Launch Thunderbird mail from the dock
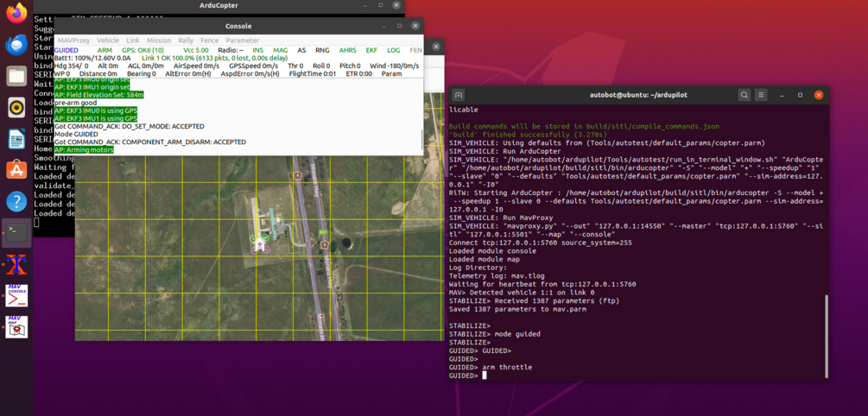This screenshot has width=868, height=416. coord(16,44)
